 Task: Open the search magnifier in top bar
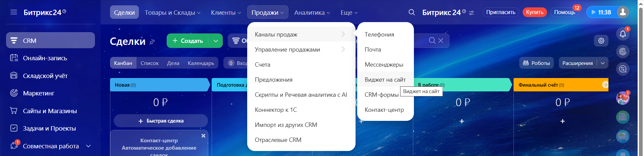[x=412, y=12]
